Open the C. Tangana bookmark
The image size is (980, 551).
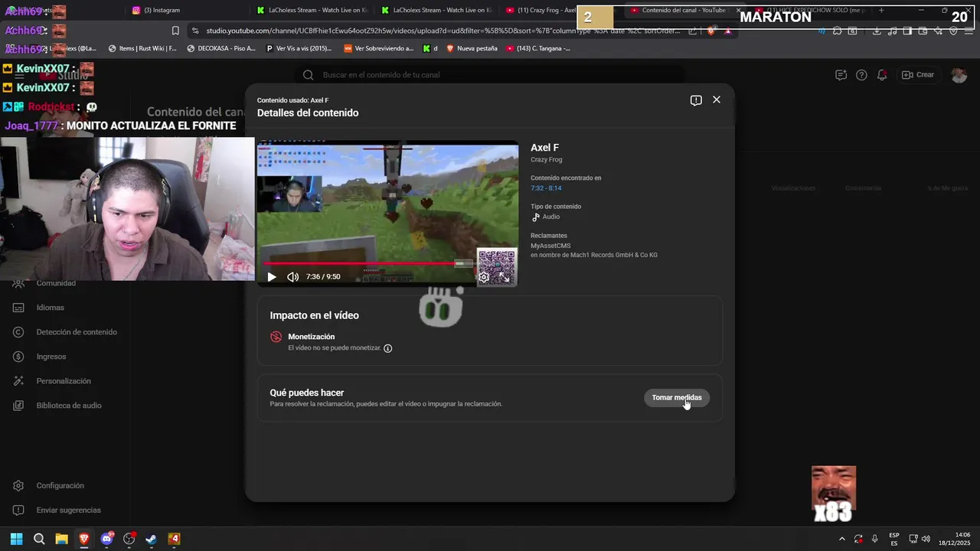click(537, 48)
